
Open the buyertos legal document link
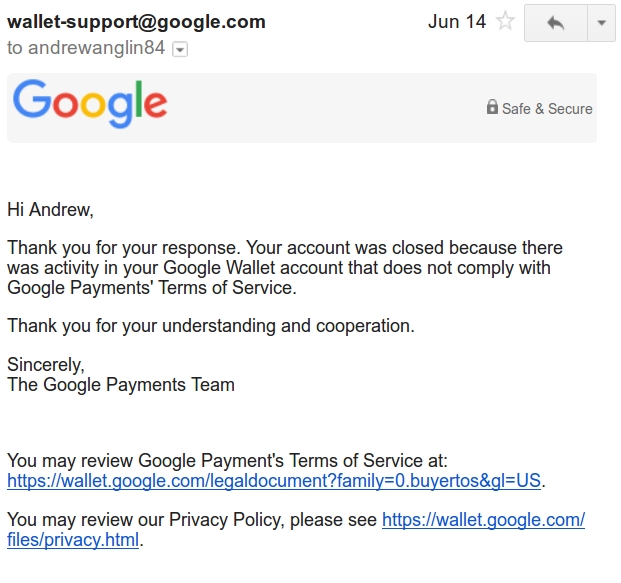pyautogui.click(x=274, y=481)
